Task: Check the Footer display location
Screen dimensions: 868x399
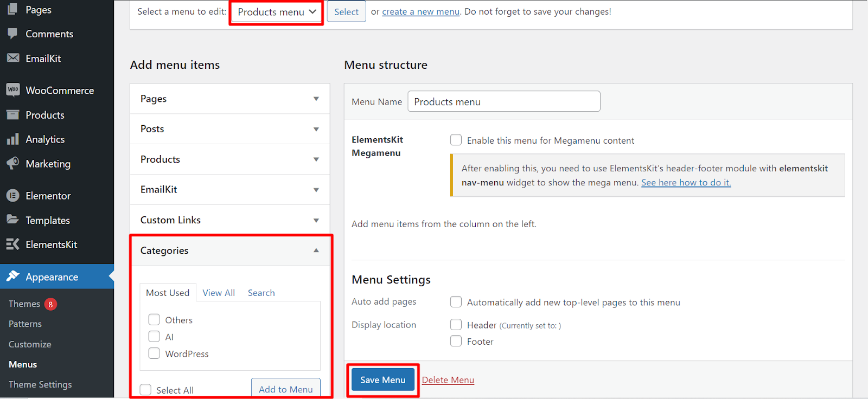Action: (456, 341)
